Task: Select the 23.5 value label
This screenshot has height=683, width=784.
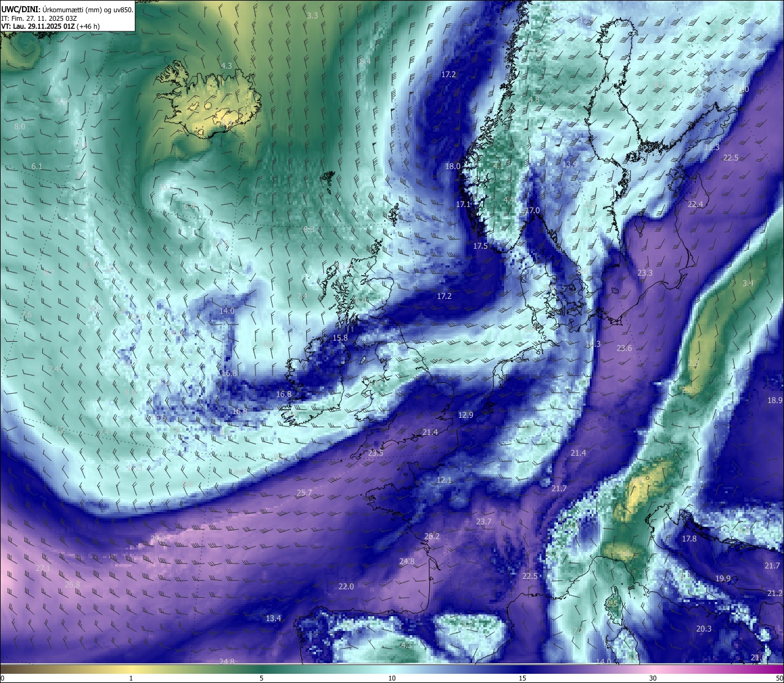Action: 375,453
